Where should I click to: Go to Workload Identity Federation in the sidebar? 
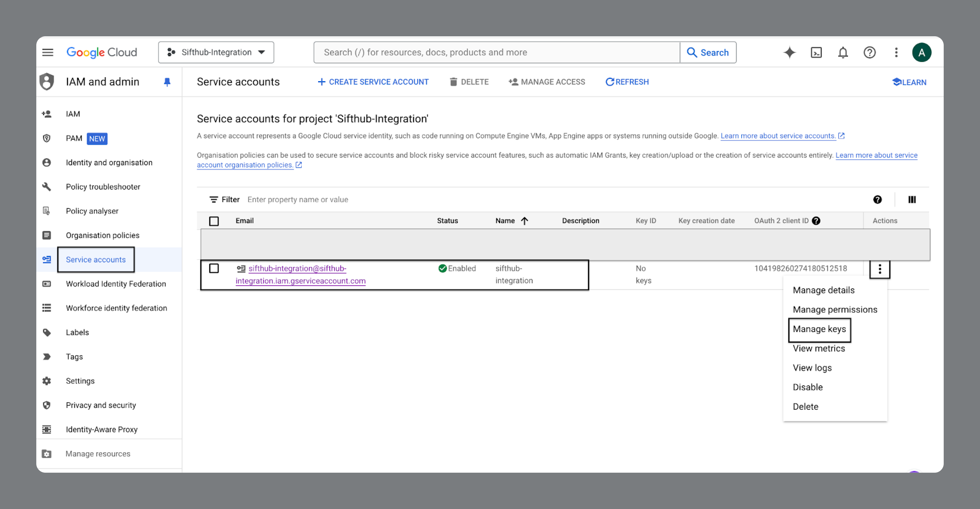click(116, 284)
